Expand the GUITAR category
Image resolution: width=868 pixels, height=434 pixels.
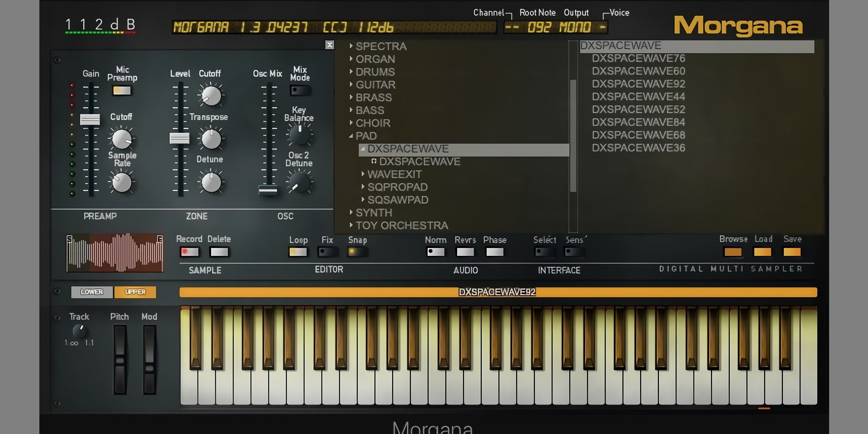pyautogui.click(x=351, y=84)
